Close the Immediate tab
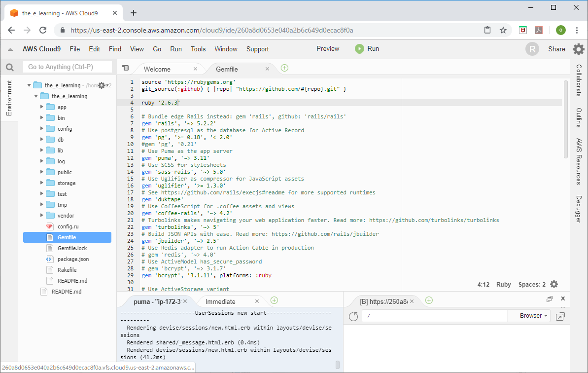The height and width of the screenshot is (373, 588). [x=257, y=301]
